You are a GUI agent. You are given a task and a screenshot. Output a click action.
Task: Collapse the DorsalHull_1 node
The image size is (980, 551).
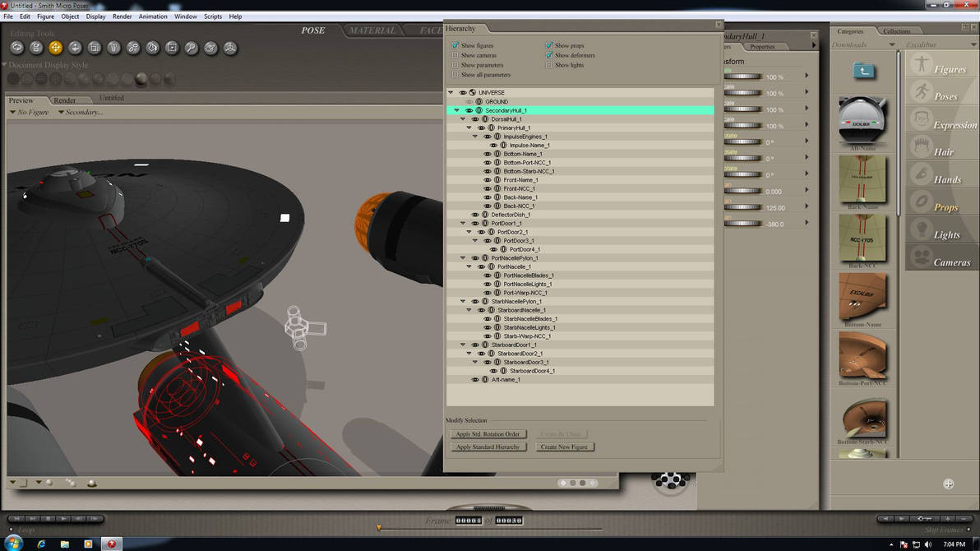[x=463, y=118]
